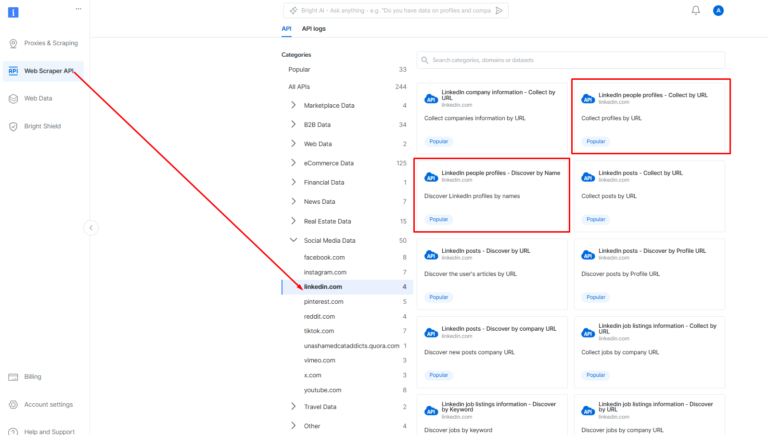The image size is (768, 435).
Task: Switch to the API logs tab
Action: (x=314, y=29)
